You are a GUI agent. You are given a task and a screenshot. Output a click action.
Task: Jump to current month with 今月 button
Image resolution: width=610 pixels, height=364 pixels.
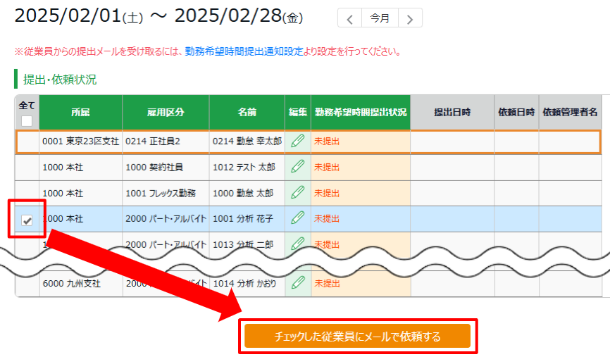pos(380,18)
